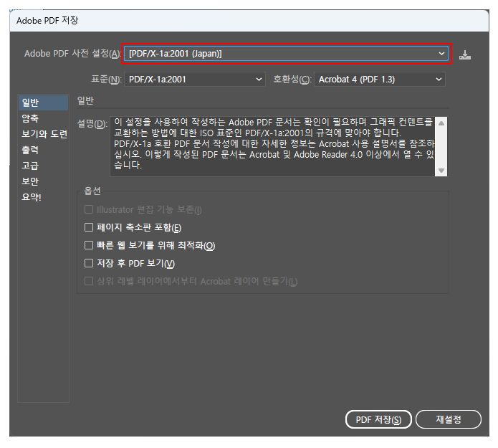Viewport: 498px width, 448px height.
Task: Toggle 빠른 웹 보기를 위해 최적화 checkbox
Action: tap(90, 246)
